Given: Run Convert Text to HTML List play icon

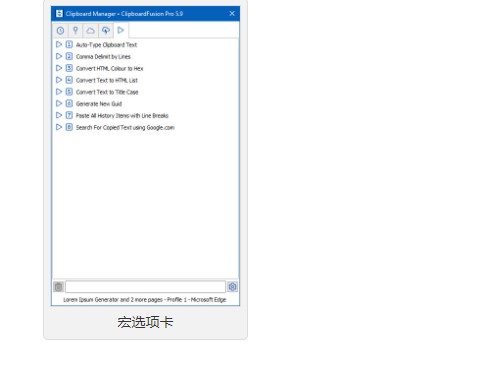Looking at the screenshot, I should coord(59,80).
